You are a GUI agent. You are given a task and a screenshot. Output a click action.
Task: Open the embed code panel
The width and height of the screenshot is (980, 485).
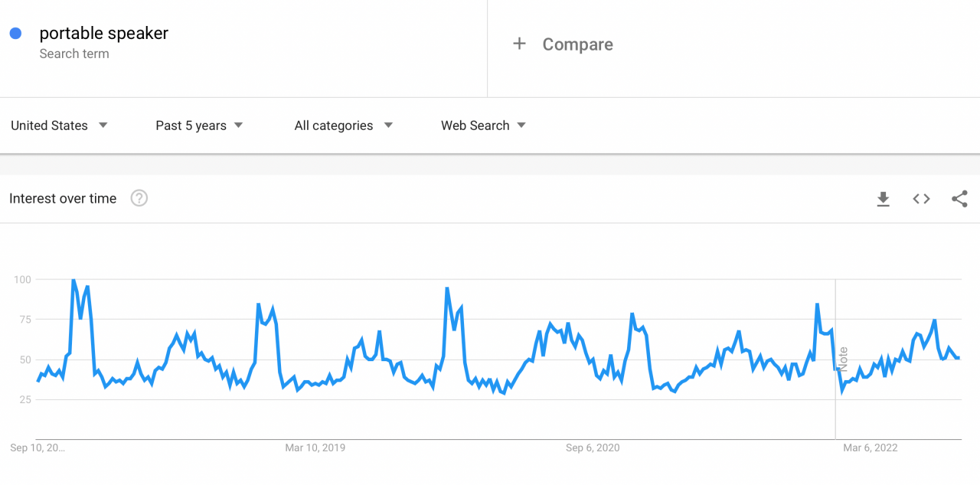click(921, 198)
